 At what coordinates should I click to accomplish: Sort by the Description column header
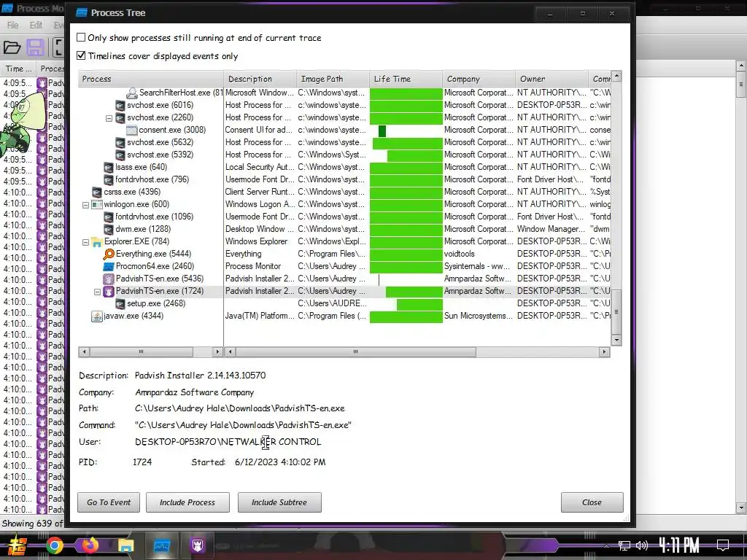click(x=260, y=79)
